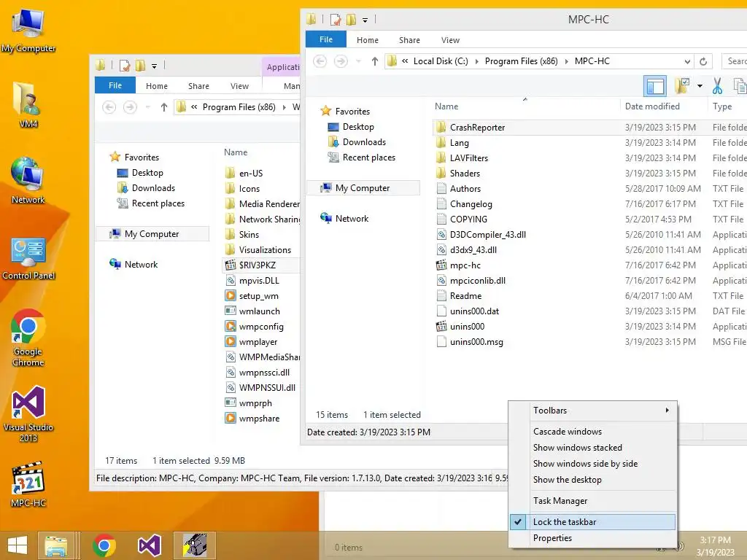Viewport: 747px width, 560px height.
Task: Open the View tab in the rear Explorer window
Action: point(239,86)
